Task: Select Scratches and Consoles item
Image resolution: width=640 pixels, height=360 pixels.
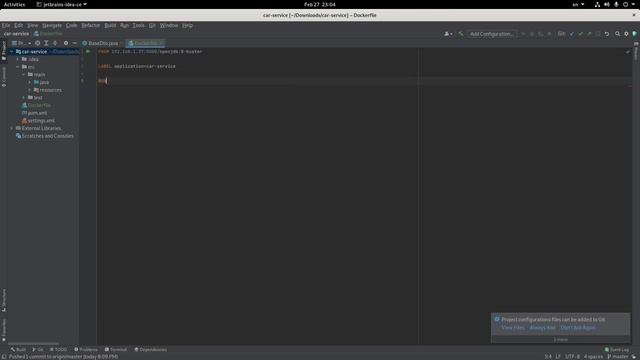Action: [x=45, y=136]
